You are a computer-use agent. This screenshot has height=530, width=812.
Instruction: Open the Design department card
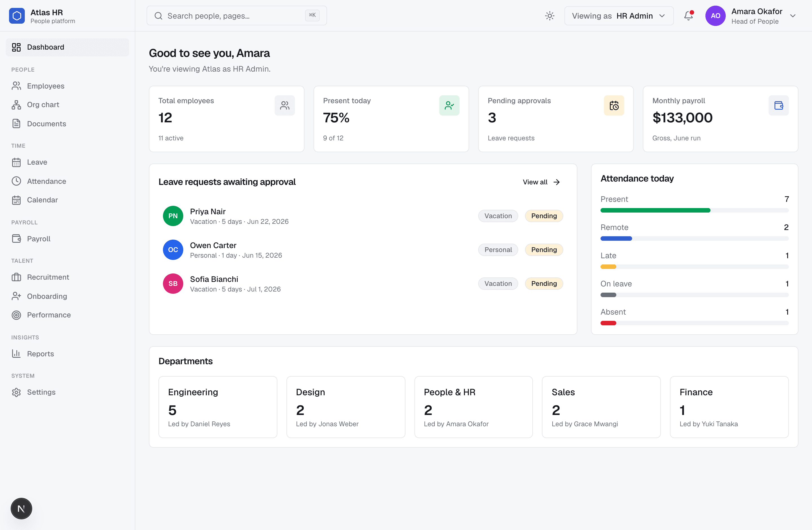click(346, 407)
